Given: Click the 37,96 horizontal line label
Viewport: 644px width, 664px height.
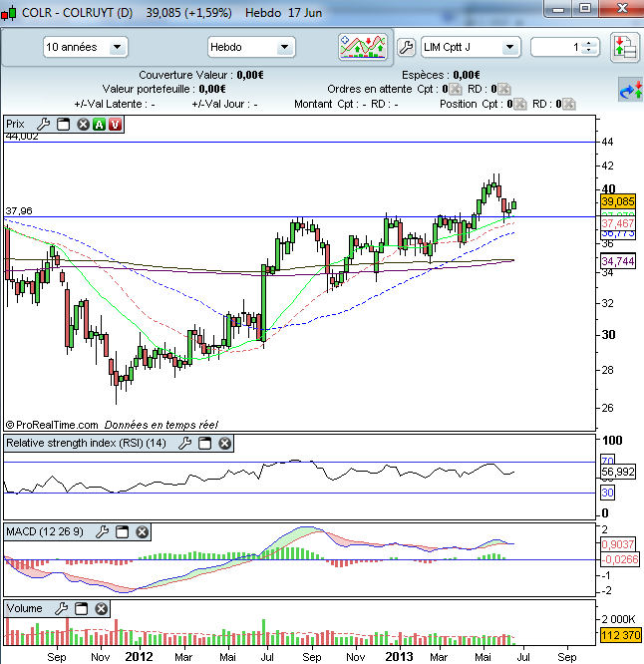Looking at the screenshot, I should (x=19, y=211).
